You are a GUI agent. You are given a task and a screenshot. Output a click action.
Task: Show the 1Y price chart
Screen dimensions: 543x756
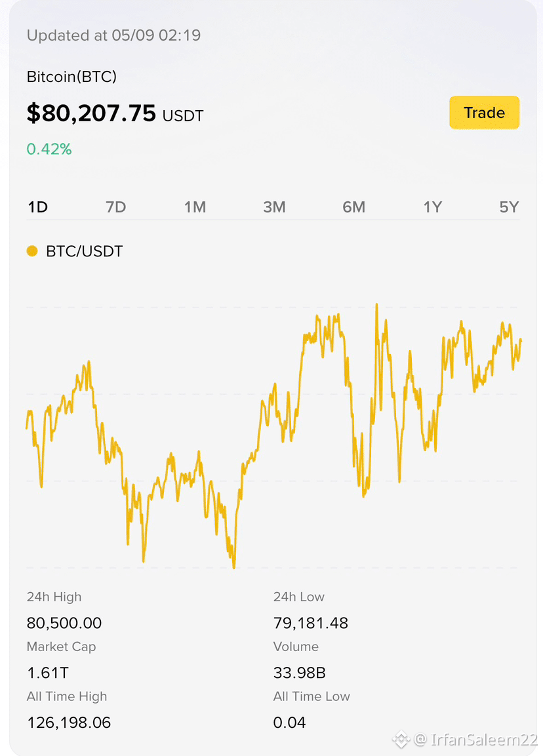click(433, 207)
